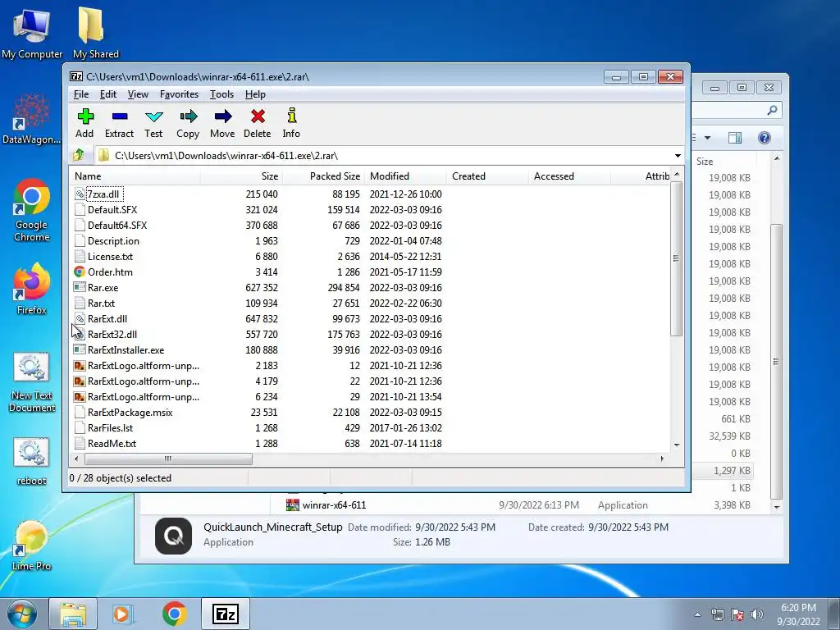Image resolution: width=840 pixels, height=630 pixels.
Task: Open the reboot desktop icon
Action: coord(32,461)
